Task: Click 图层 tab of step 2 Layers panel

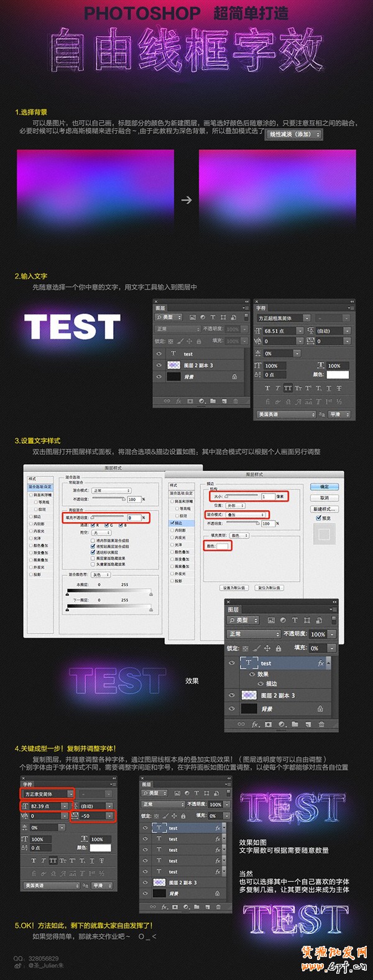Action: pyautogui.click(x=160, y=308)
